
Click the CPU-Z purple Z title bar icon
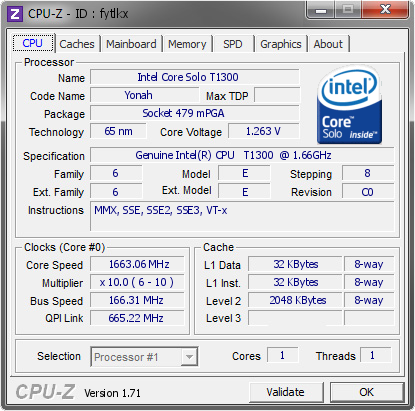click(15, 14)
